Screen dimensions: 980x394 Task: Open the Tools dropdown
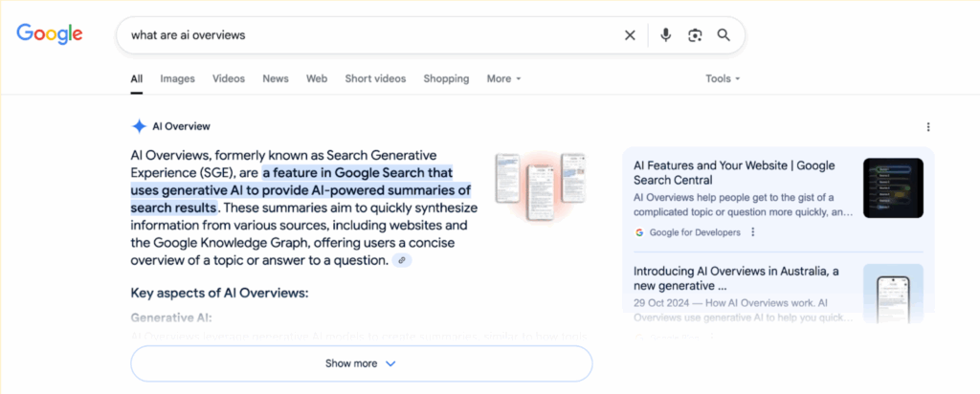[724, 78]
